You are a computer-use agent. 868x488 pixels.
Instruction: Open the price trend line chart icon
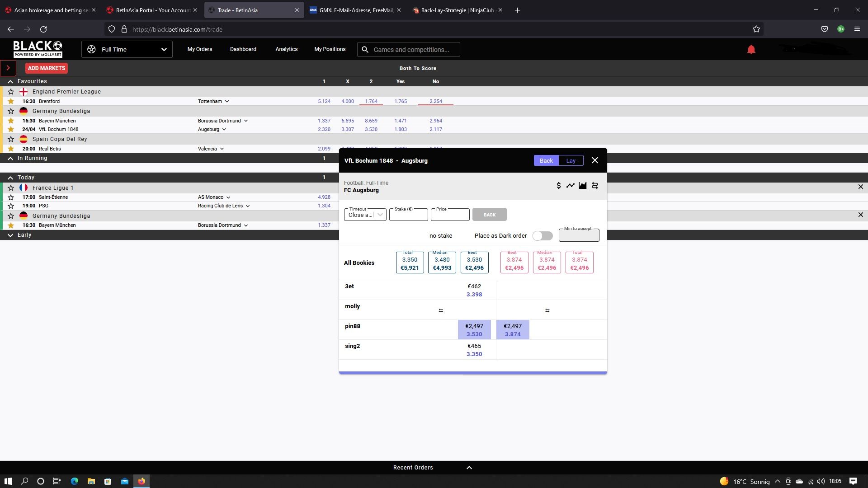(x=571, y=186)
